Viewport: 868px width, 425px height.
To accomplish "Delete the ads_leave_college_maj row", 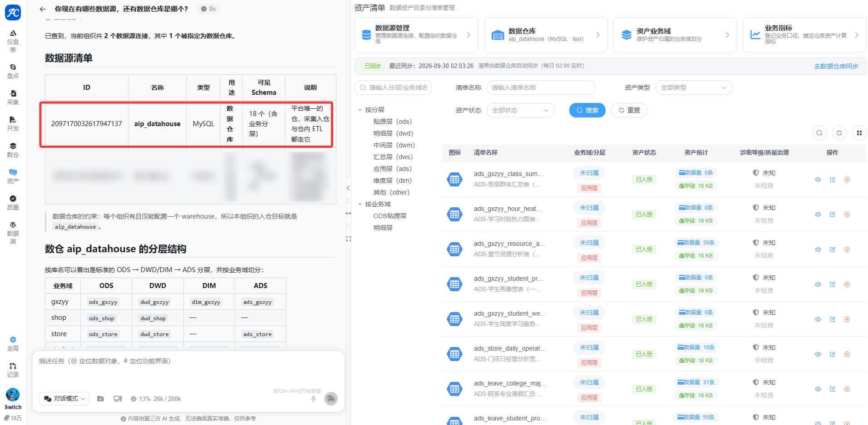I will click(847, 389).
